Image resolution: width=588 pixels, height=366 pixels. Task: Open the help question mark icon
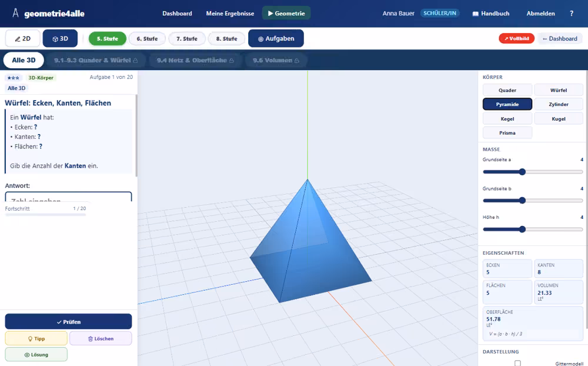pyautogui.click(x=572, y=14)
